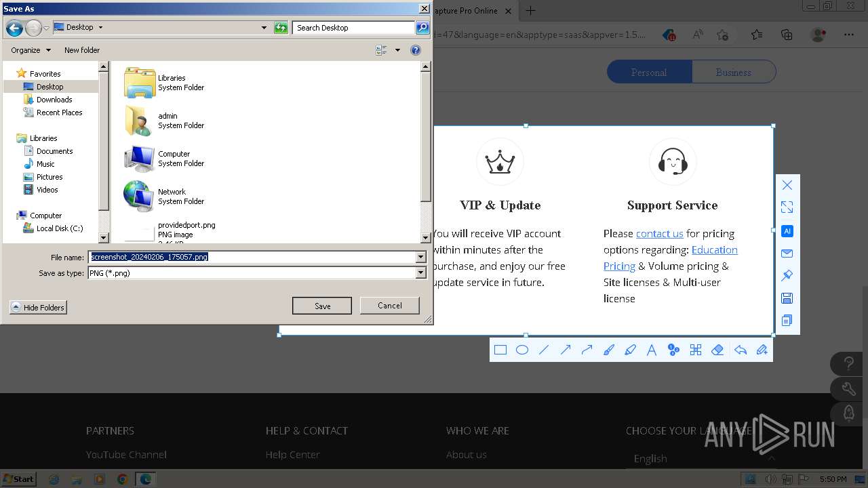Screen dimensions: 868x488
Task: Expand the Desktop breadcrumb arrow
Action: (x=100, y=28)
